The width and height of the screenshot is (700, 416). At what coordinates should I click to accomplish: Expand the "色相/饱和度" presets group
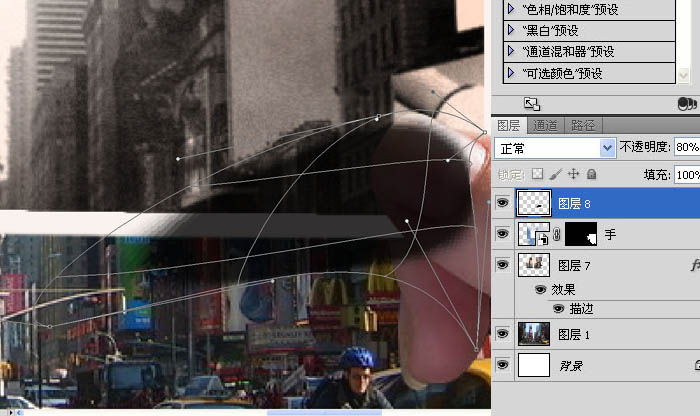tap(512, 8)
